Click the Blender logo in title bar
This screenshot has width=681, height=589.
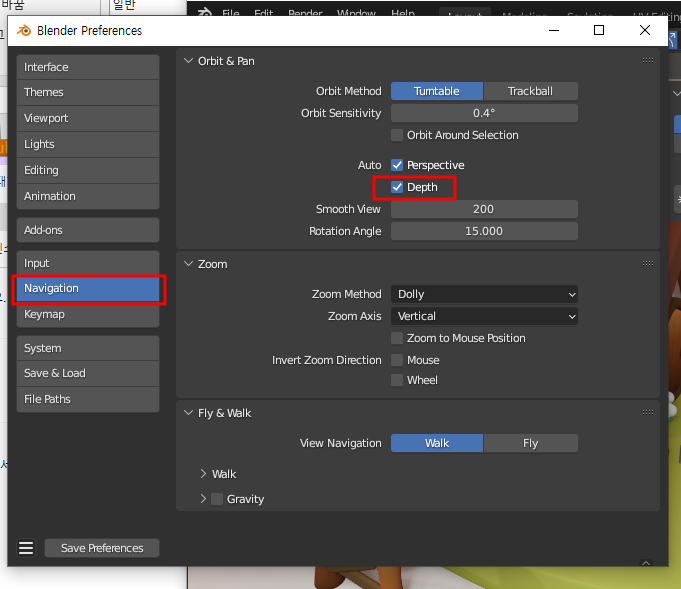[24, 30]
